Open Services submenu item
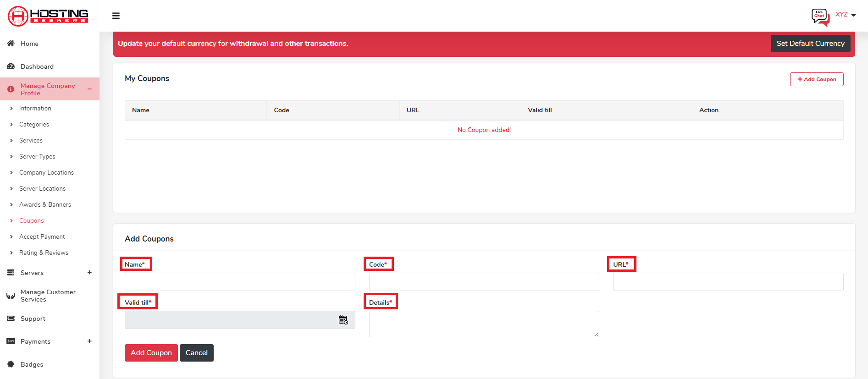The image size is (868, 379). pyautogui.click(x=31, y=140)
